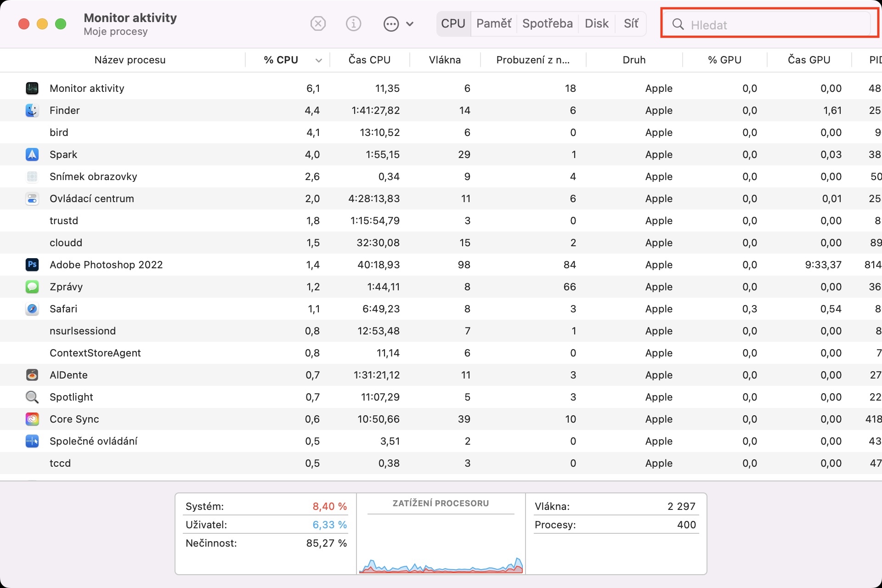Select the Síť tab

click(x=631, y=23)
